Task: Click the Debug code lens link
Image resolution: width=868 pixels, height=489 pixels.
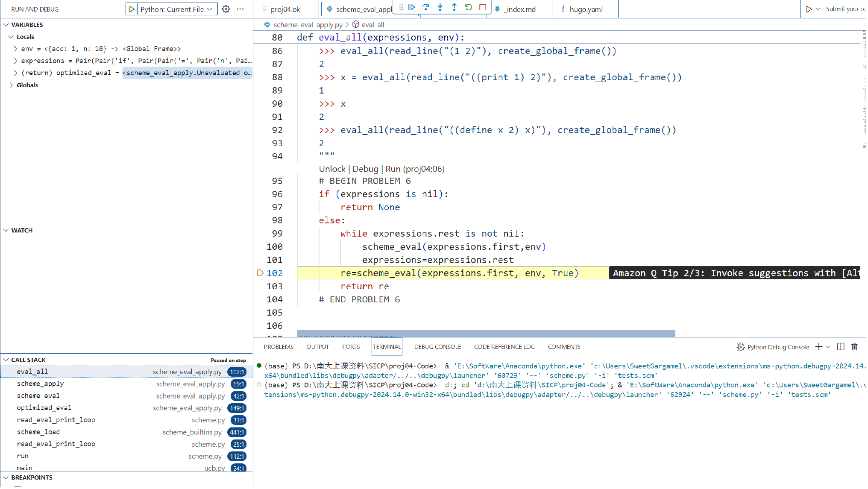Action: (x=366, y=169)
